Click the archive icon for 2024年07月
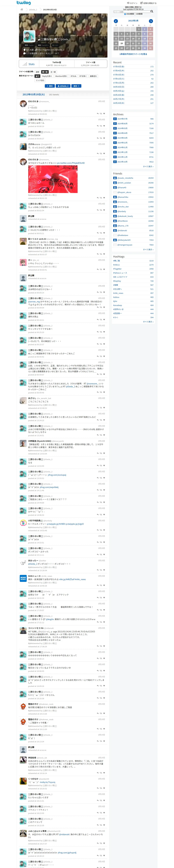Screen dimensions: 174x868 coord(115,119)
